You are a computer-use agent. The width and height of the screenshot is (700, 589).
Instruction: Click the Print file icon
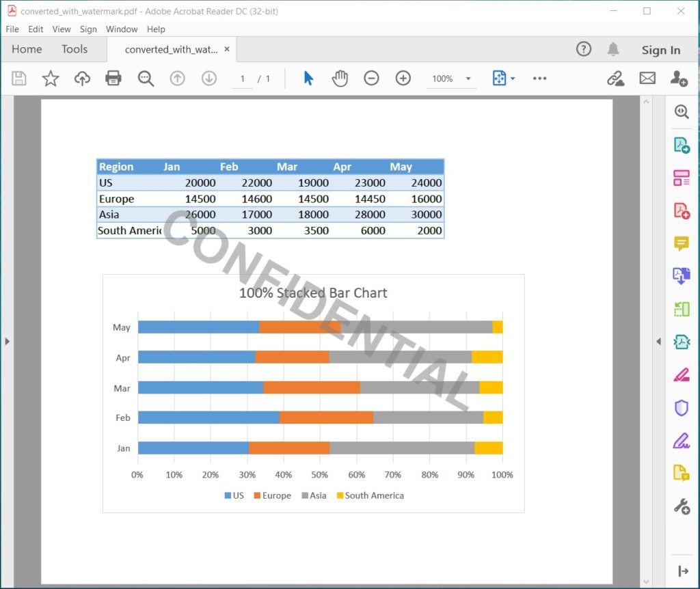pos(113,79)
